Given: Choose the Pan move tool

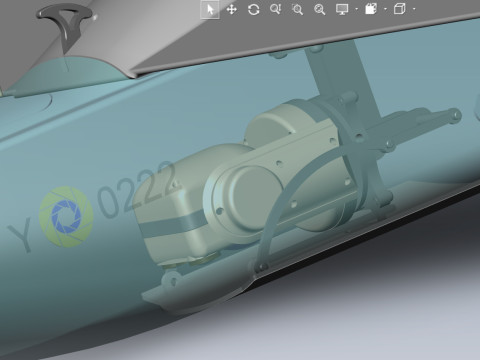Looking at the screenshot, I should 232,9.
